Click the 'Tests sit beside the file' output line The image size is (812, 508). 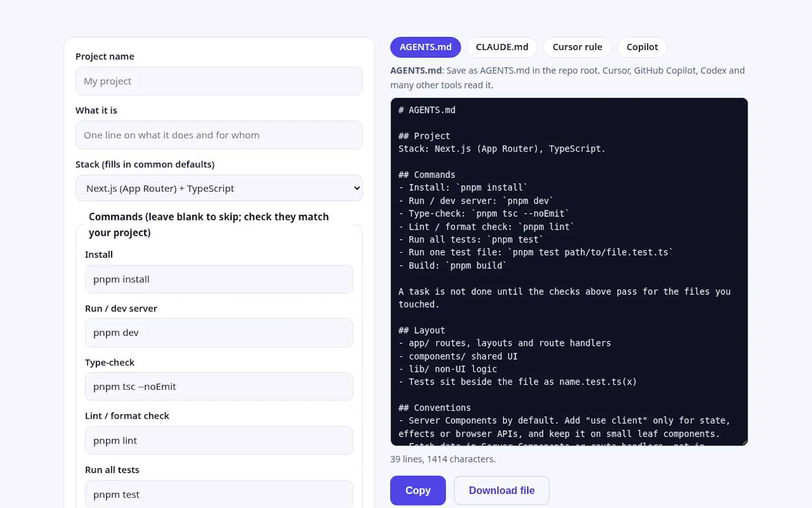(518, 382)
